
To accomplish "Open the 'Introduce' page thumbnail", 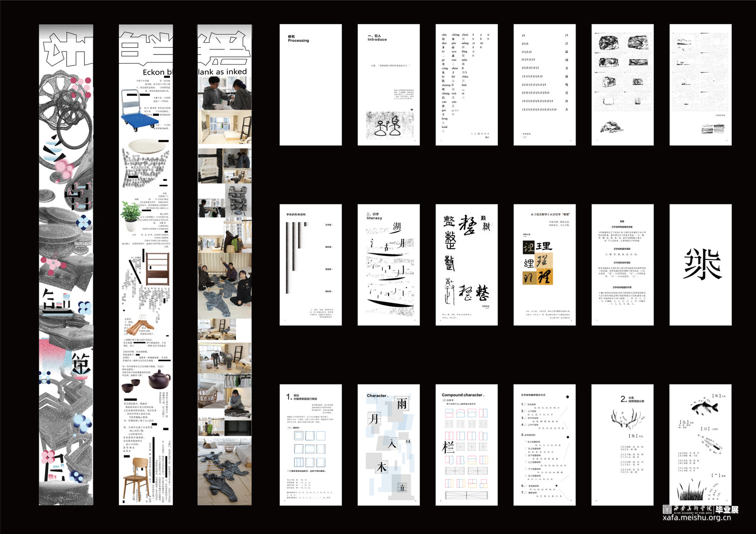I will pos(389,85).
